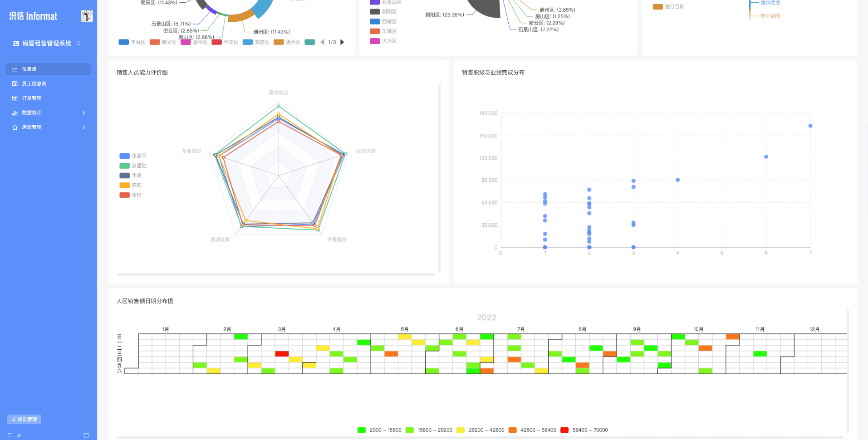The width and height of the screenshot is (868, 440).
Task: Click the heatmap panel vertical scrollbar
Action: click(x=848, y=372)
